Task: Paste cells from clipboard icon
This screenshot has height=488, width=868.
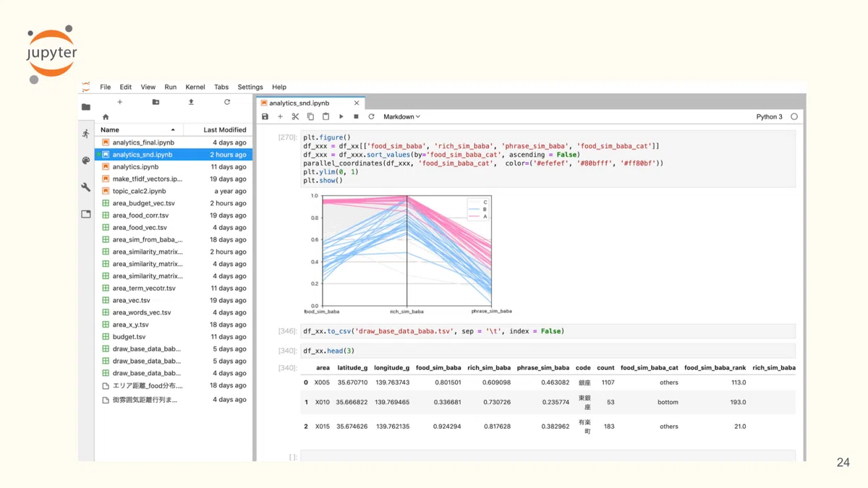Action: click(325, 116)
